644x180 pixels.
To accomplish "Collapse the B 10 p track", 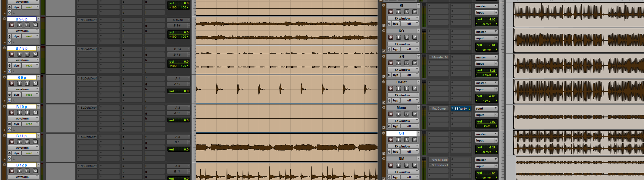I will (4, 106).
